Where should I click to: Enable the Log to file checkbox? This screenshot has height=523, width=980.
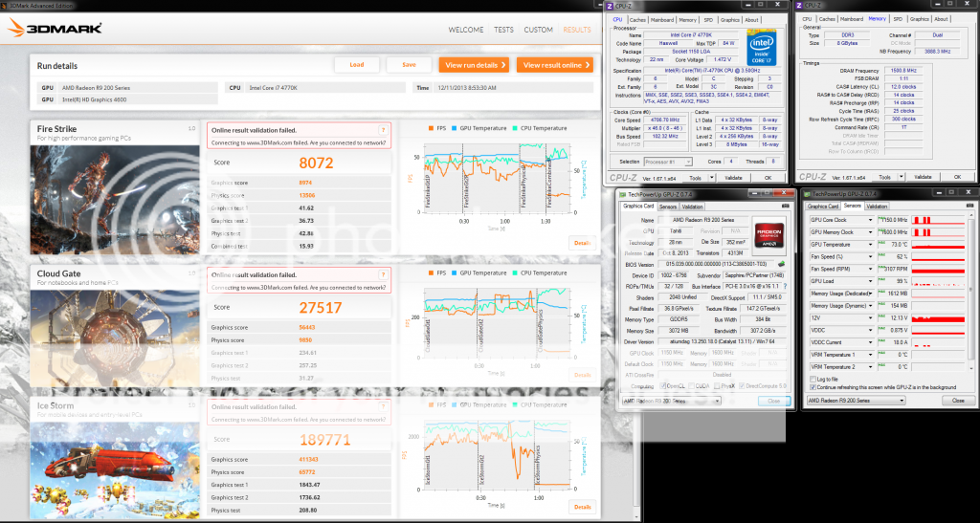(x=813, y=379)
